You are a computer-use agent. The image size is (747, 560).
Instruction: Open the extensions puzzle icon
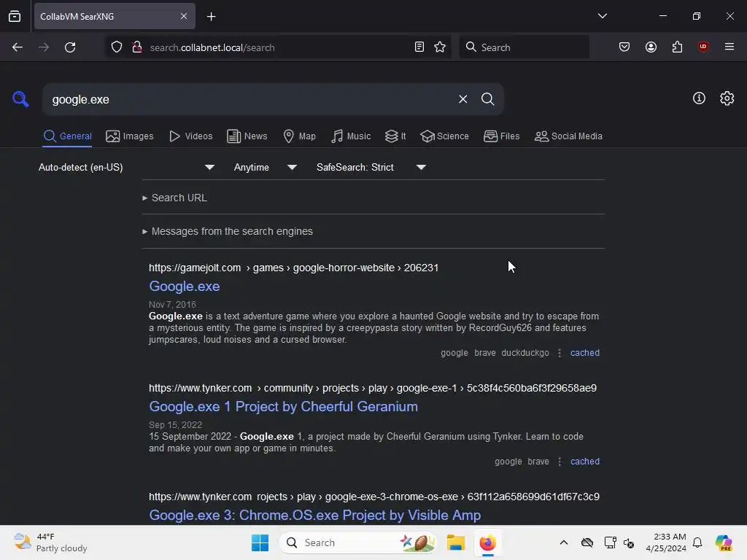(x=677, y=47)
